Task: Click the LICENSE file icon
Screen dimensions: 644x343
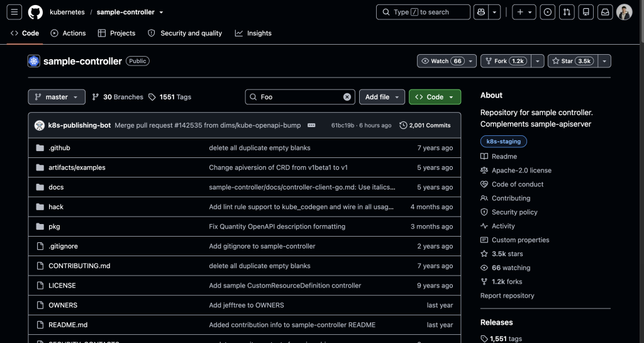Action: click(x=40, y=286)
